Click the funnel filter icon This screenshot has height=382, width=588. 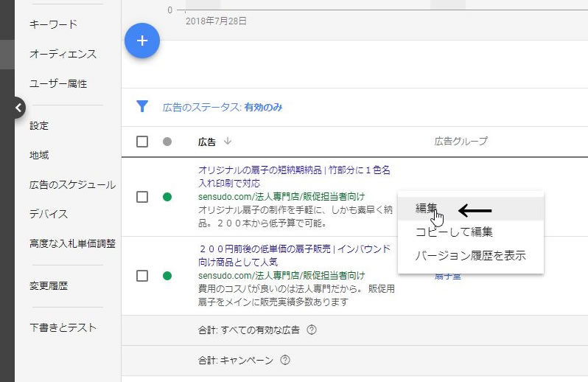point(142,107)
